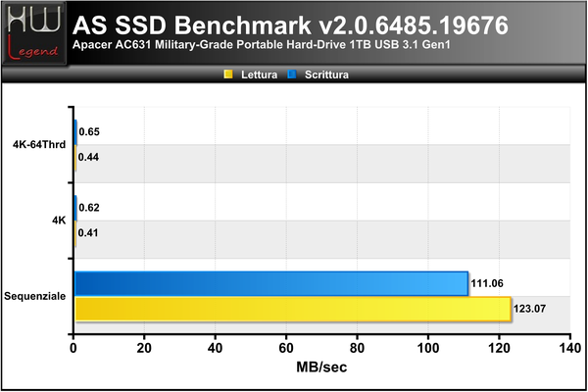The image size is (588, 392).
Task: Click the 0.62 value label
Action: coord(89,208)
